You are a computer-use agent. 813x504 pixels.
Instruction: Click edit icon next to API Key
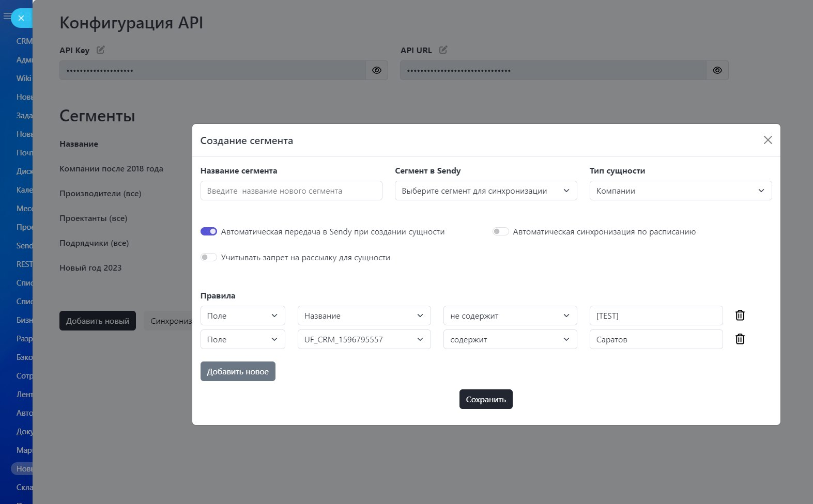pyautogui.click(x=101, y=50)
